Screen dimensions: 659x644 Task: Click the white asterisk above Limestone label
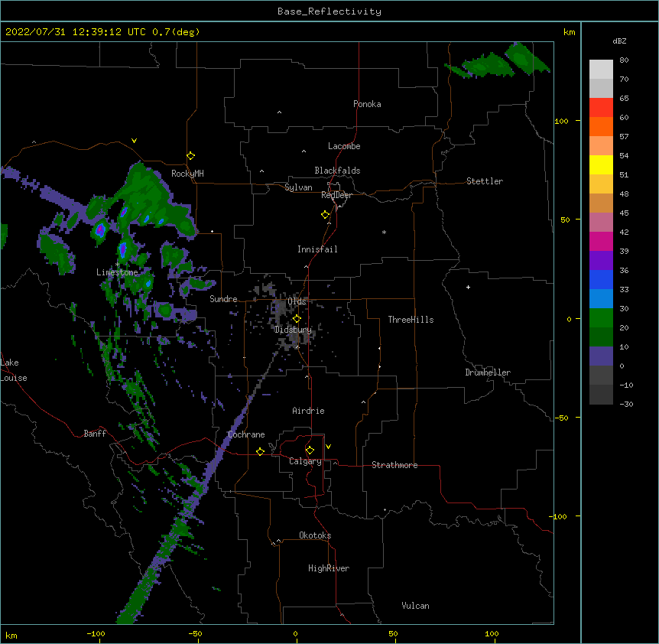[117, 265]
